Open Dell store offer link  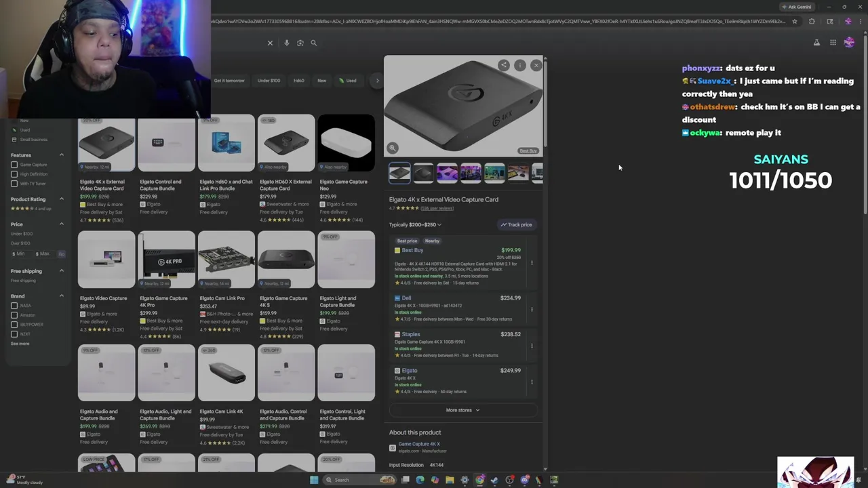click(406, 298)
